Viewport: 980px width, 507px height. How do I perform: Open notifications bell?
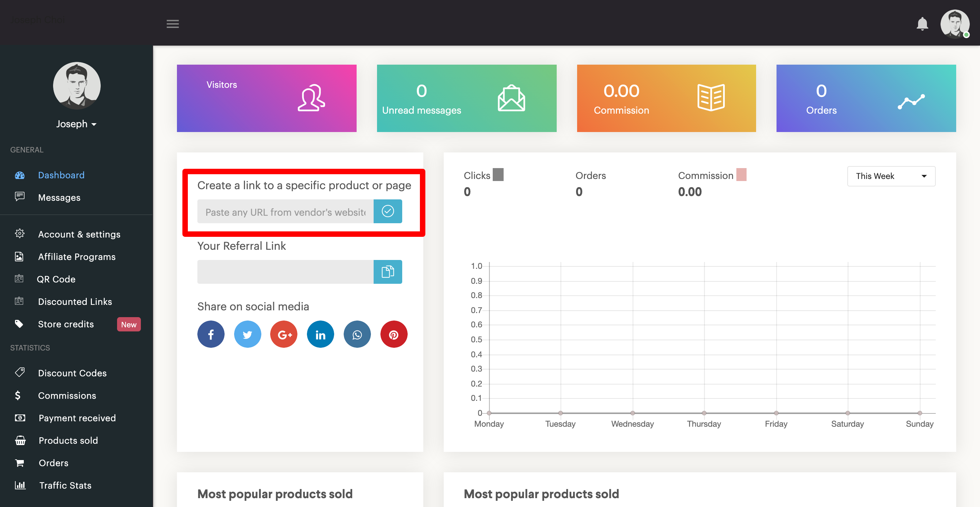(922, 24)
